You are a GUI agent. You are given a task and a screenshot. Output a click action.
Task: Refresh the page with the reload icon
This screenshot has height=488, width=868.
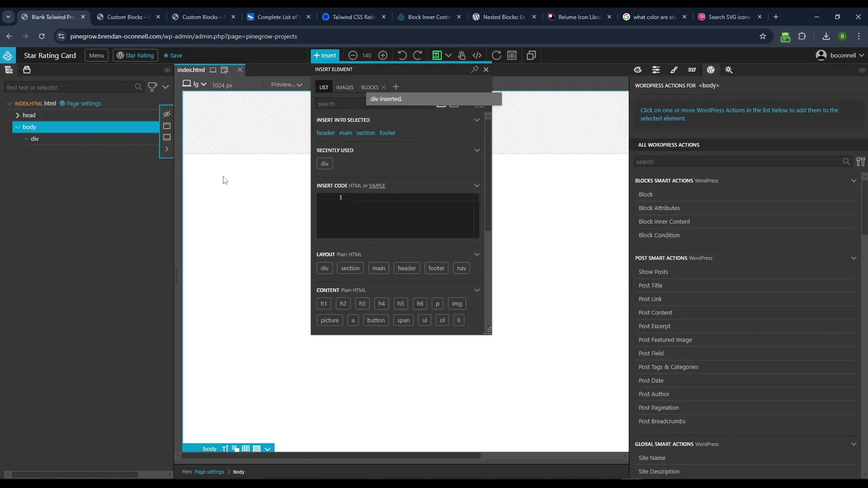point(496,55)
